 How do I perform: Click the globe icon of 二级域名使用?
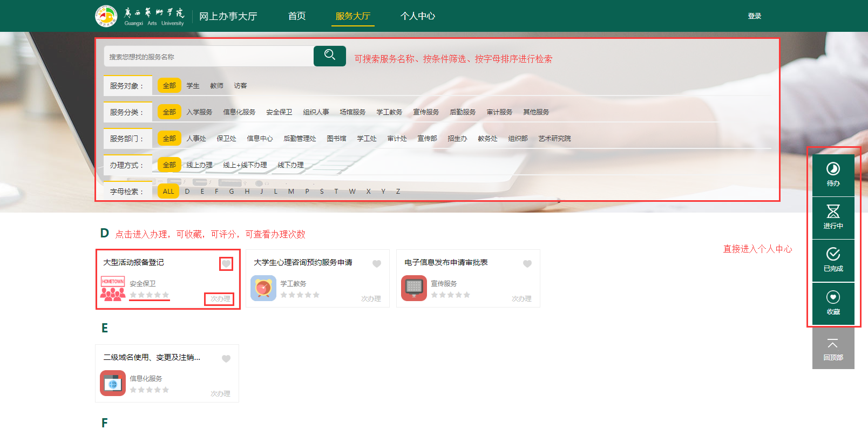tap(113, 383)
